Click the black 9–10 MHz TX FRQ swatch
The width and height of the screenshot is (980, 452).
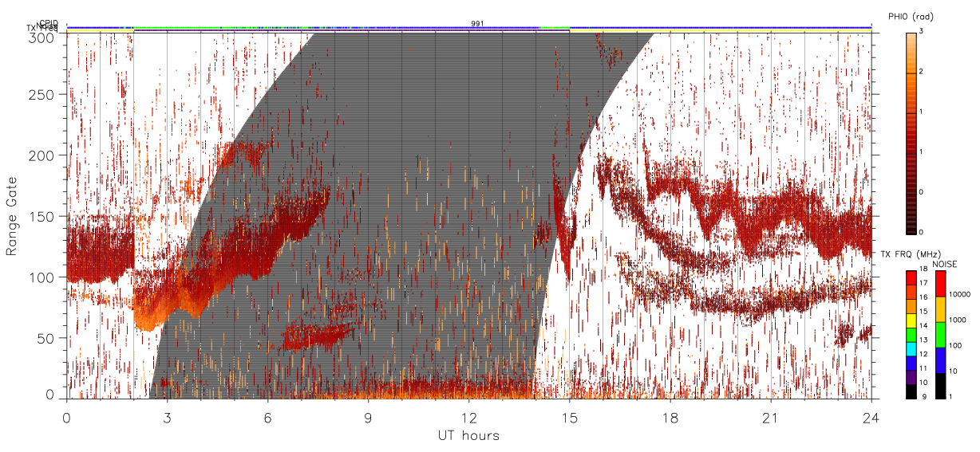[911, 391]
